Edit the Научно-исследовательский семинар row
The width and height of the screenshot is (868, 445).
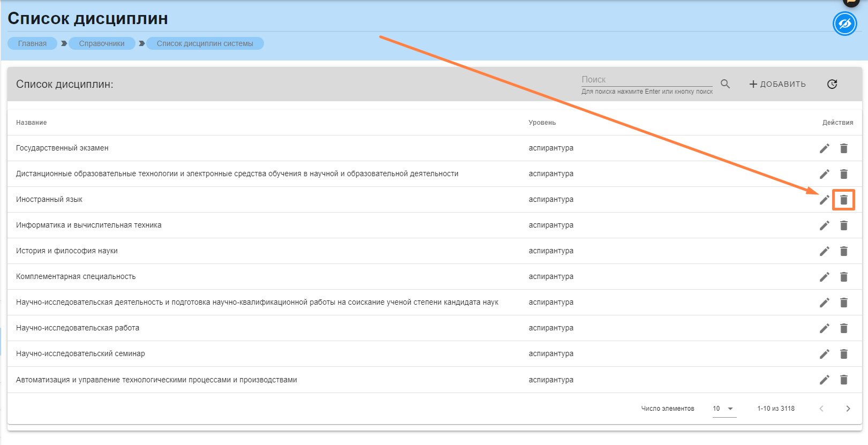(x=824, y=354)
